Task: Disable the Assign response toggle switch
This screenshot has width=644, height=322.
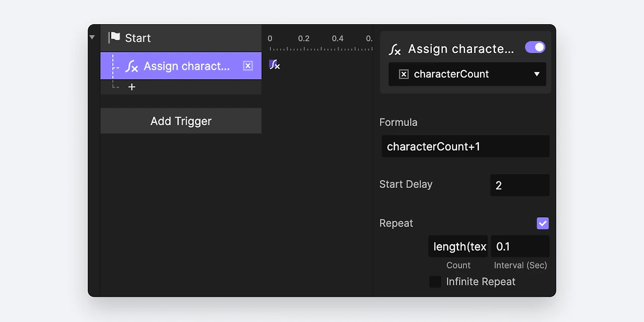Action: 535,47
